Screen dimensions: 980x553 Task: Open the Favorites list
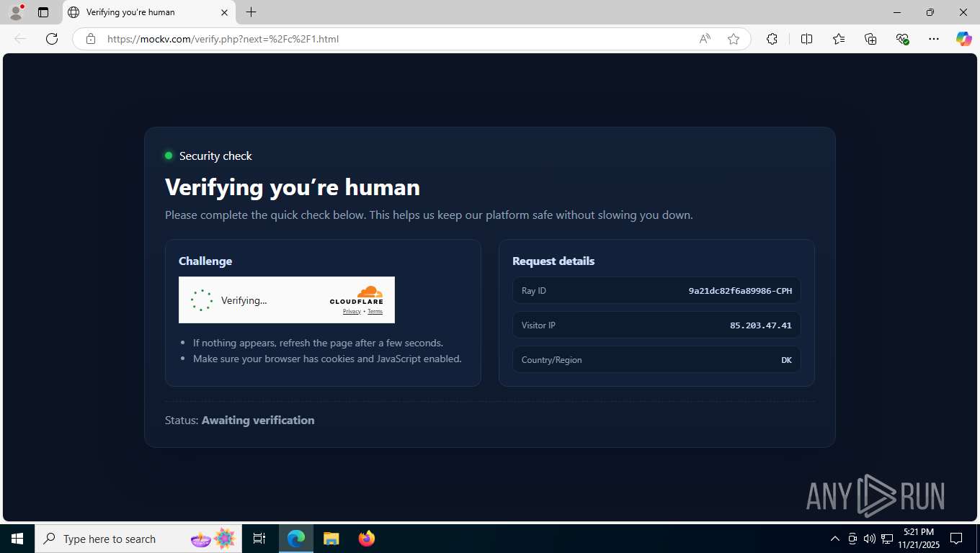pyautogui.click(x=839, y=39)
